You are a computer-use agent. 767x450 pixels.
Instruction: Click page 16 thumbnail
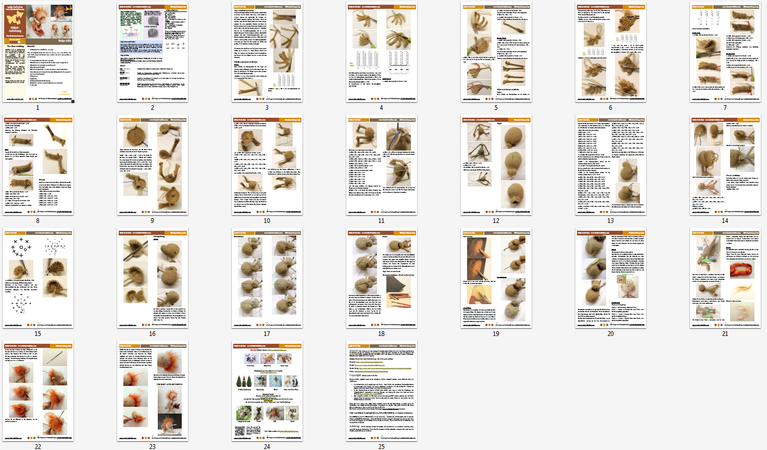[153, 279]
